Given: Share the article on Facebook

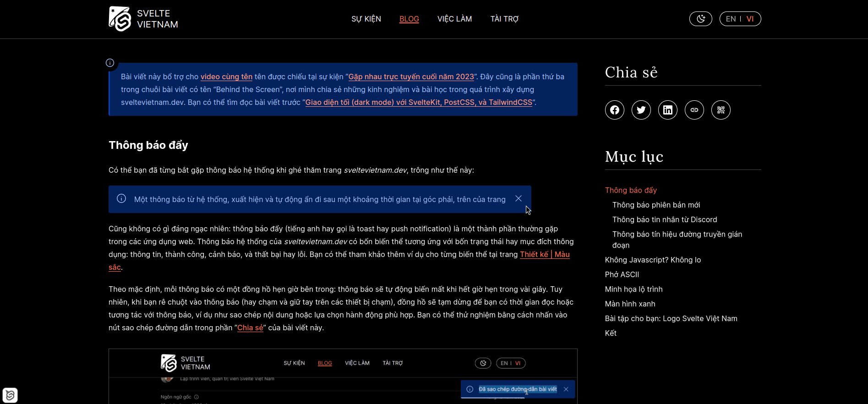Looking at the screenshot, I should click(x=615, y=110).
